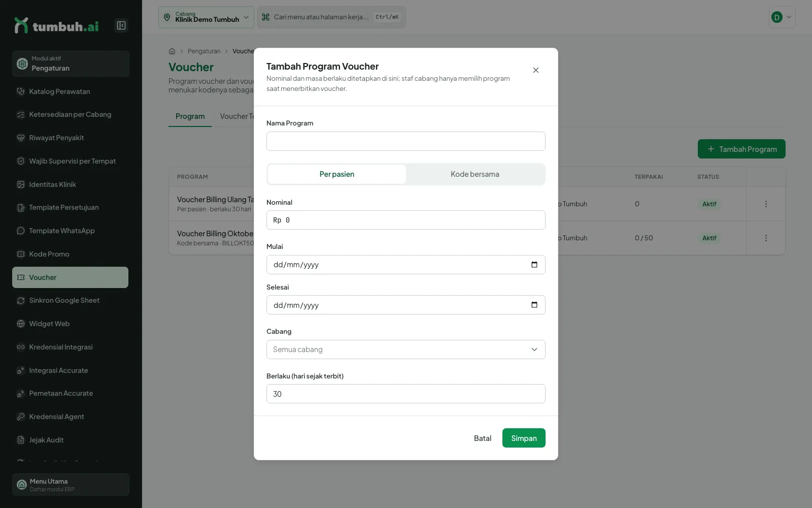Open the Klinik Demo Tumbuh branch selector

(206, 17)
